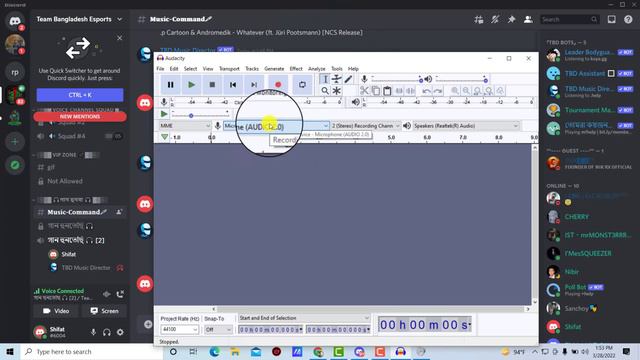The height and width of the screenshot is (360, 640).
Task: Click the Discord Search box
Action: [x=569, y=19]
